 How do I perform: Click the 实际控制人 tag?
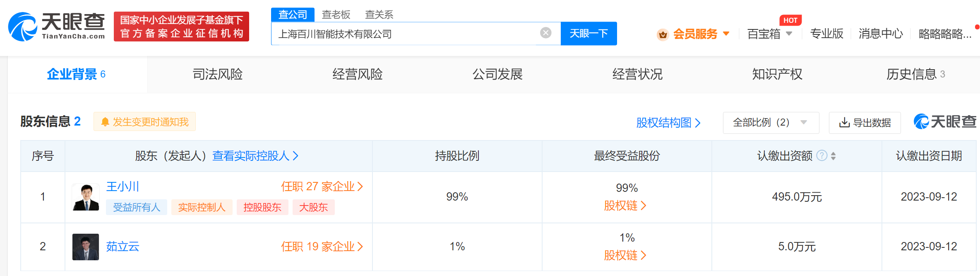[x=202, y=207]
